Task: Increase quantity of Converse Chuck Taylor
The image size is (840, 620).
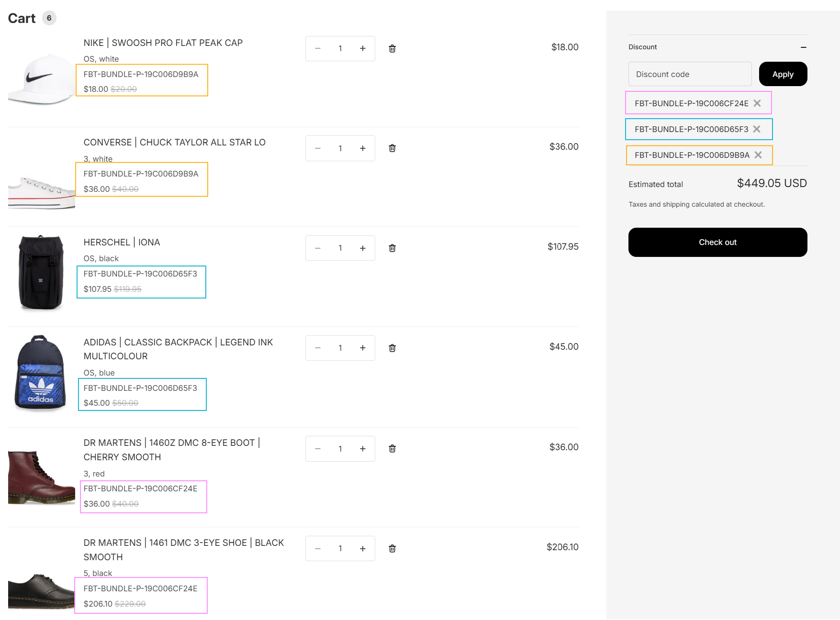Action: click(x=363, y=148)
